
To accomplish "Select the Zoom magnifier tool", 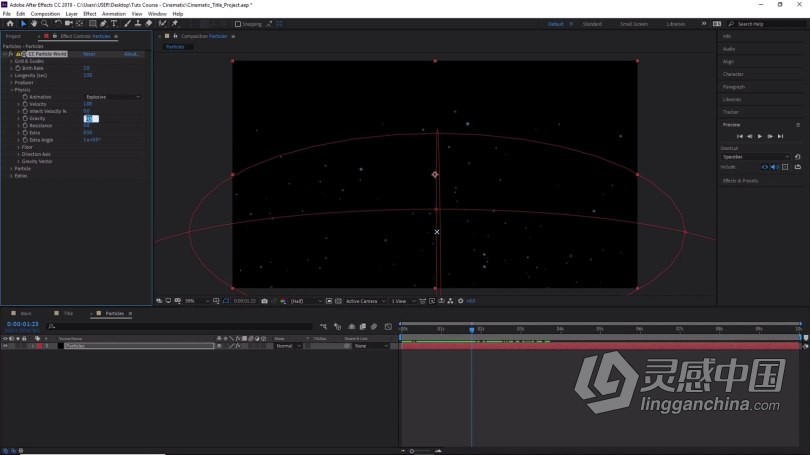I will click(45, 24).
